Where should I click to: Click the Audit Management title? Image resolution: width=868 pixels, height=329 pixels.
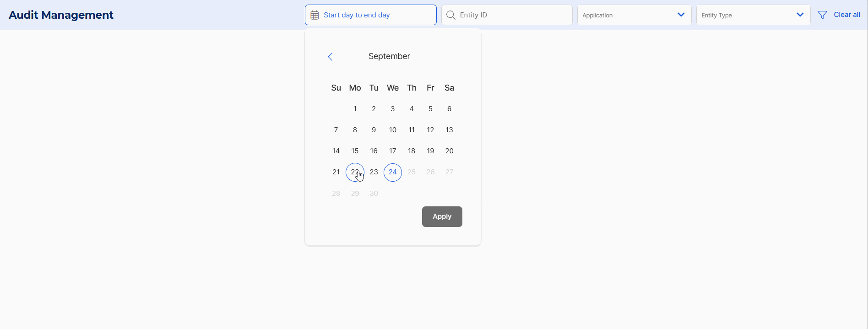click(61, 15)
